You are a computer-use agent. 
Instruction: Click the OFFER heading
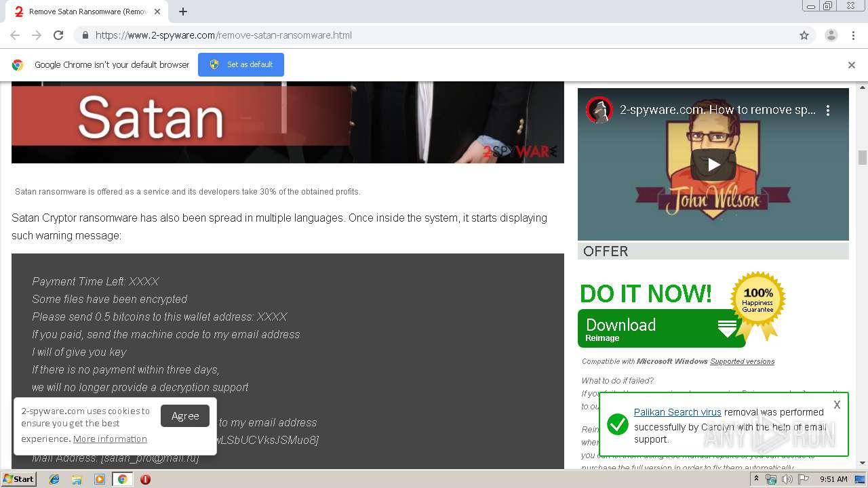click(x=606, y=251)
